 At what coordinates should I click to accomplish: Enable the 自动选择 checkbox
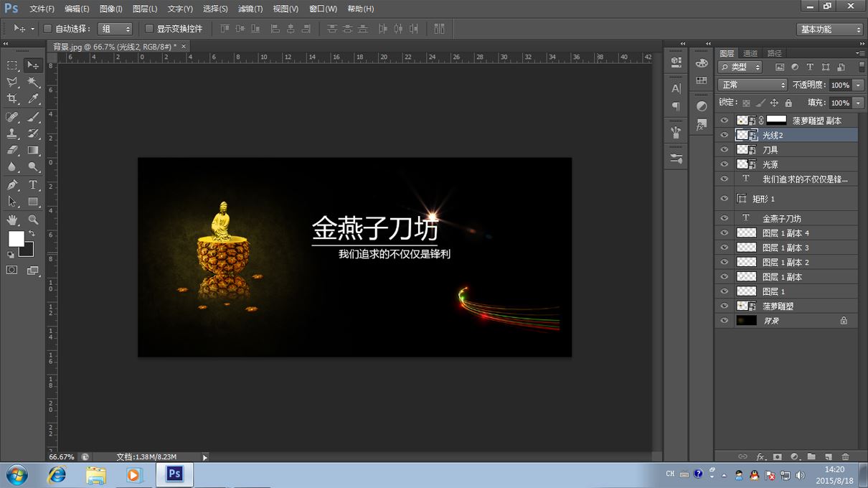tap(48, 29)
